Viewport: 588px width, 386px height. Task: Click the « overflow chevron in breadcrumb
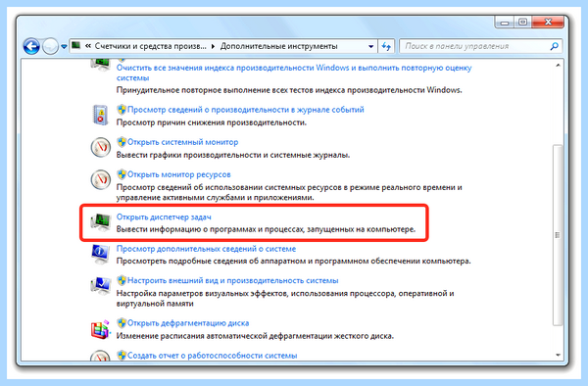pyautogui.click(x=88, y=46)
